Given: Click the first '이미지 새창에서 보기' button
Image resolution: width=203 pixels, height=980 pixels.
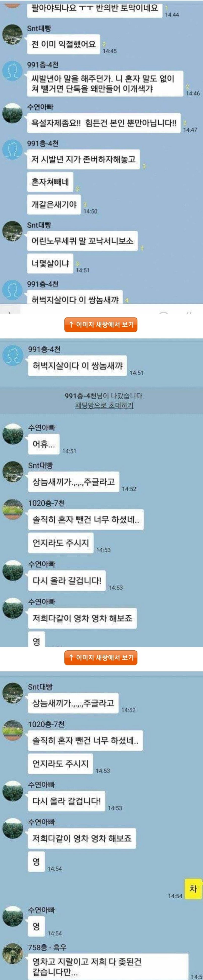Looking at the screenshot, I should (x=101, y=325).
